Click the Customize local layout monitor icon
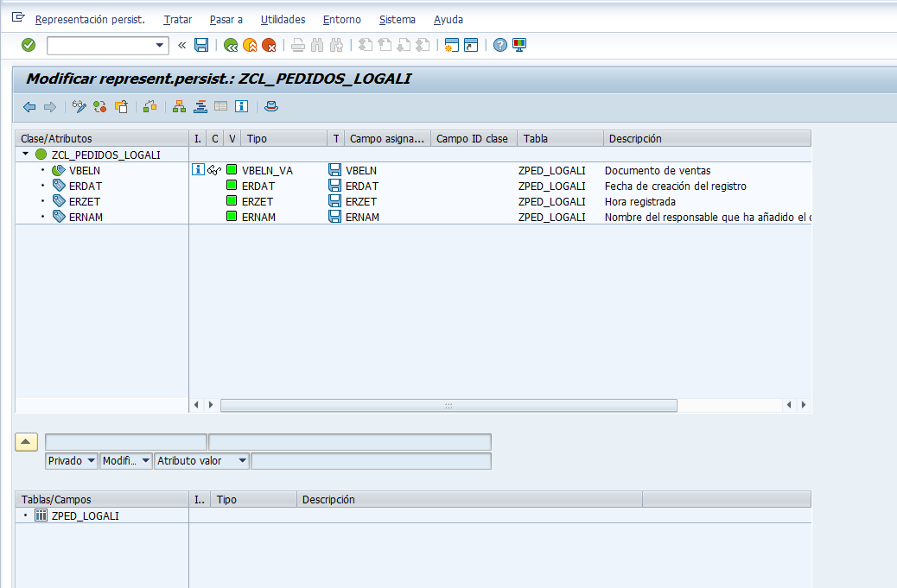This screenshot has height=588, width=897. tap(519, 45)
